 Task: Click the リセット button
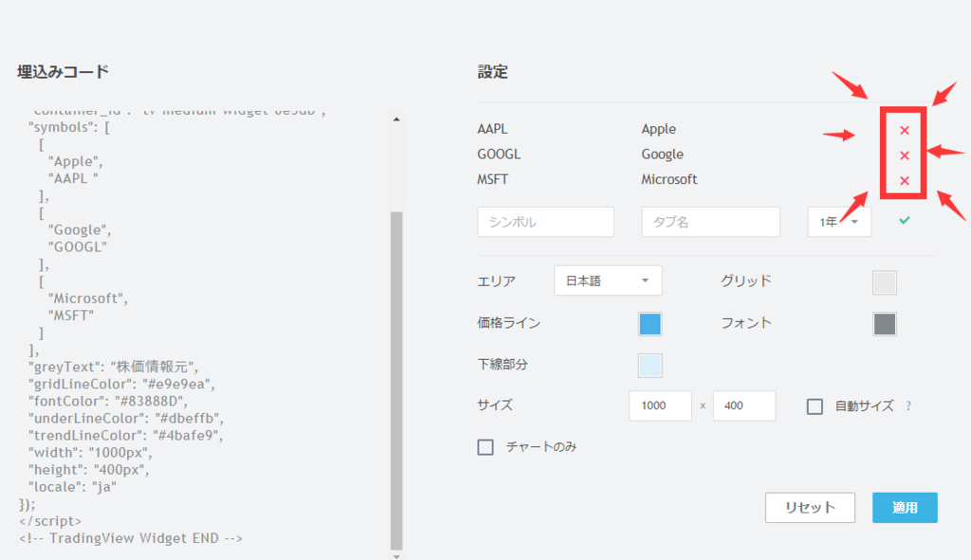pos(810,507)
